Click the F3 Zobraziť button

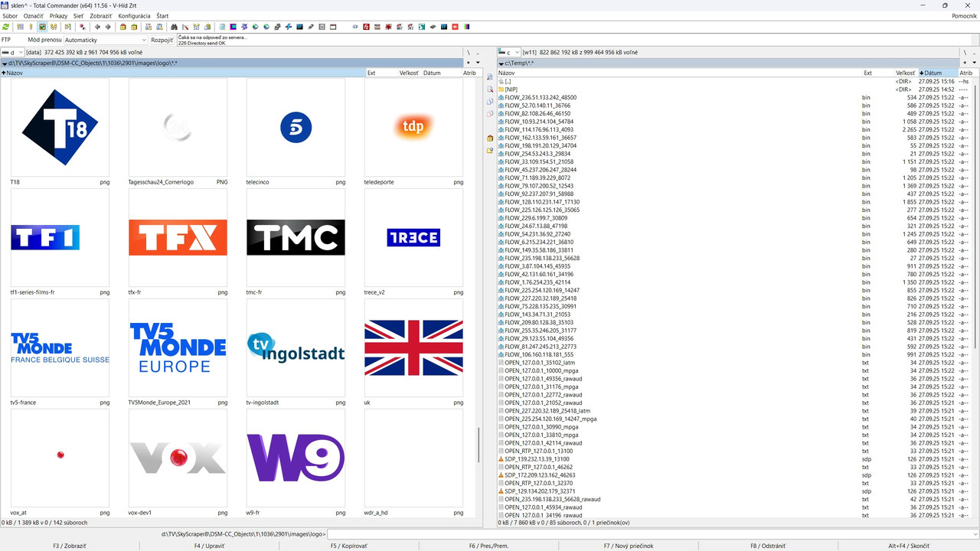pyautogui.click(x=70, y=546)
